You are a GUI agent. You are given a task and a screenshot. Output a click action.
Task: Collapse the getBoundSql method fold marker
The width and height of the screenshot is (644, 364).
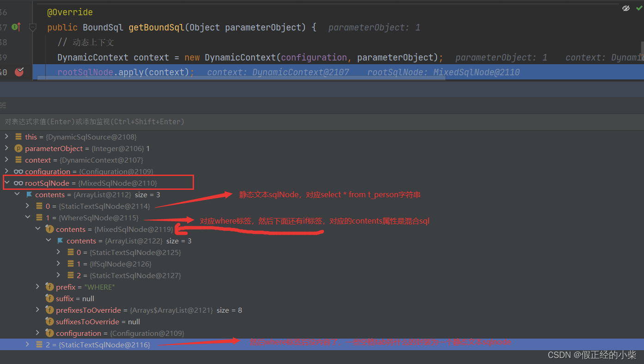click(x=33, y=28)
